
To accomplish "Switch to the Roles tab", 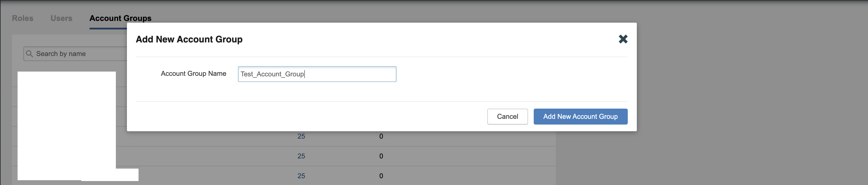I will click(23, 18).
